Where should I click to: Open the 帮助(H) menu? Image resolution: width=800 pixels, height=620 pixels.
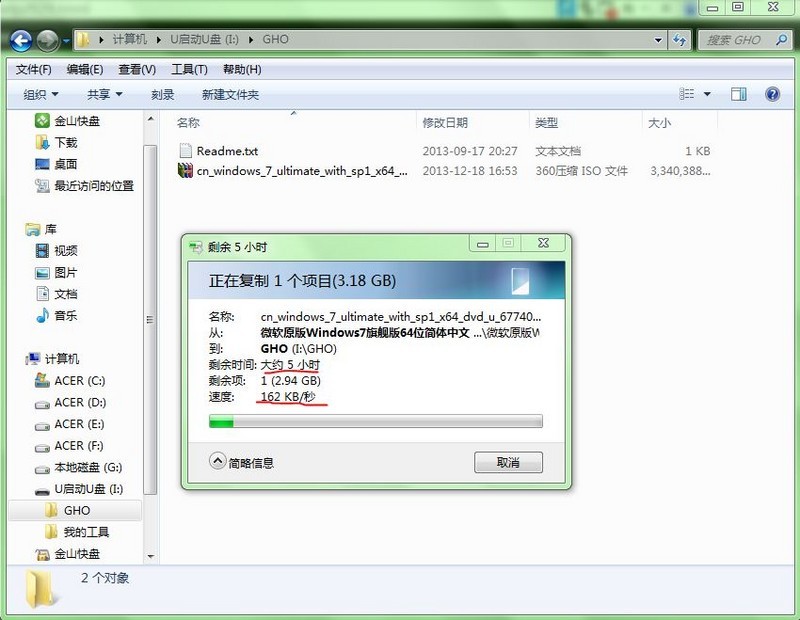click(x=242, y=69)
